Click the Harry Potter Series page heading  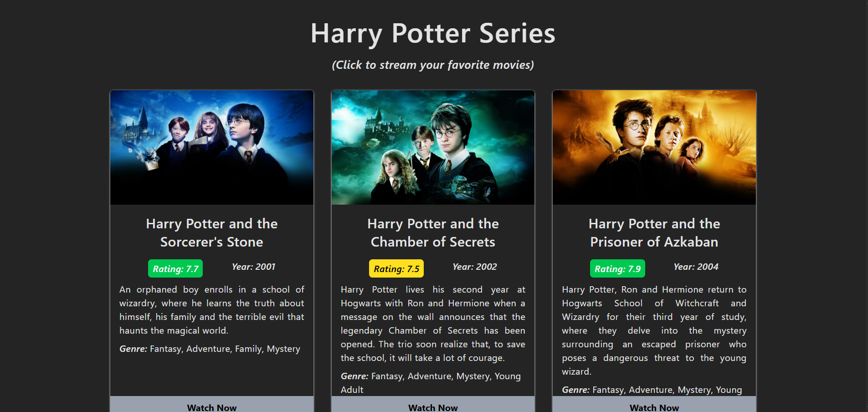coord(433,33)
